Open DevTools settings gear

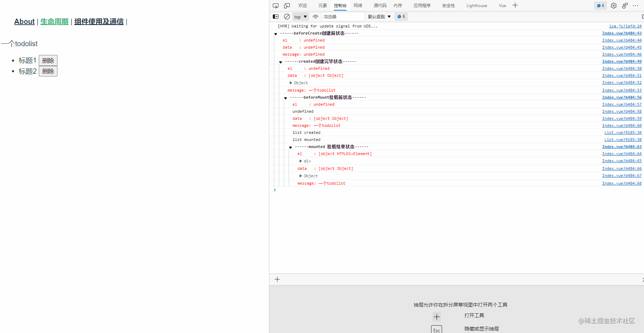[614, 6]
